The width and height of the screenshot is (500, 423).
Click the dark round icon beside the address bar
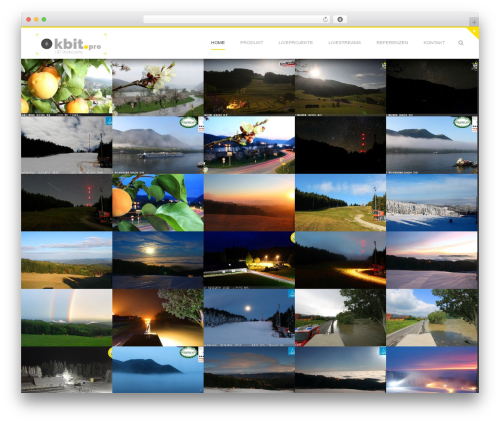(x=340, y=20)
